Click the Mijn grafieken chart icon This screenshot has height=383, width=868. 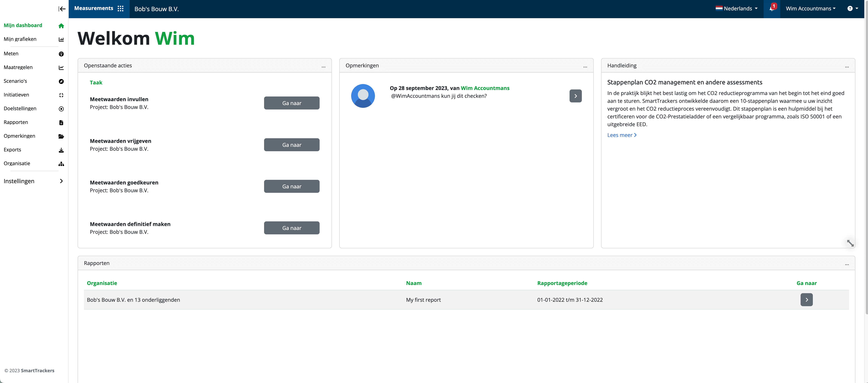61,39
